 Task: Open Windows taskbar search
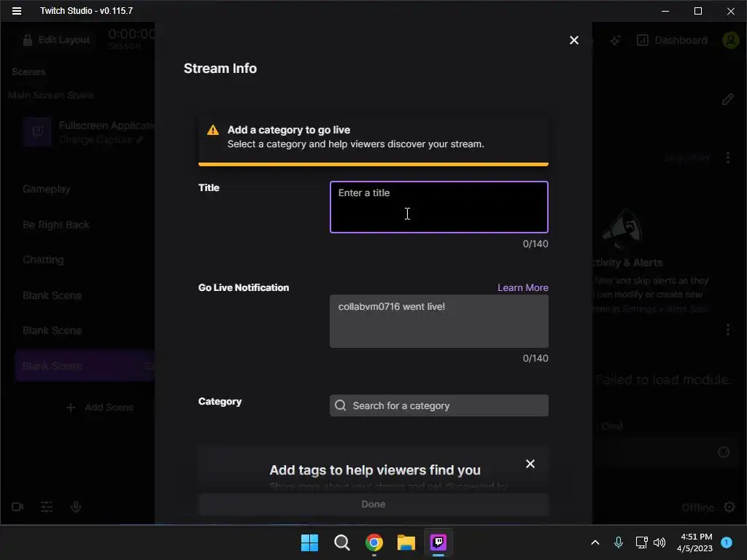341,542
